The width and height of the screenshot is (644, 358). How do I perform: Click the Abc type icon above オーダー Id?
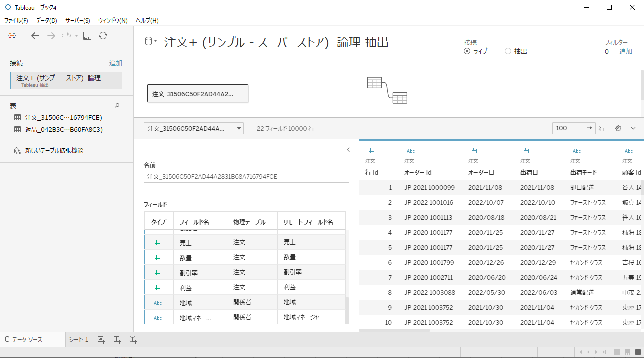411,151
